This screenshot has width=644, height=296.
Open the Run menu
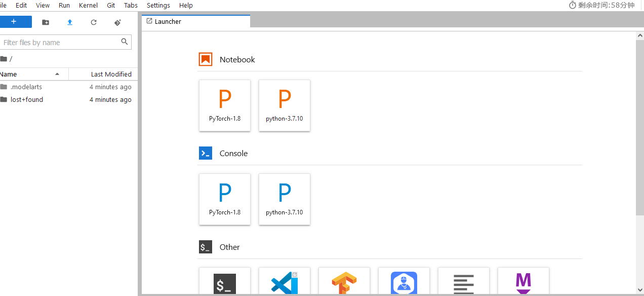pyautogui.click(x=64, y=5)
